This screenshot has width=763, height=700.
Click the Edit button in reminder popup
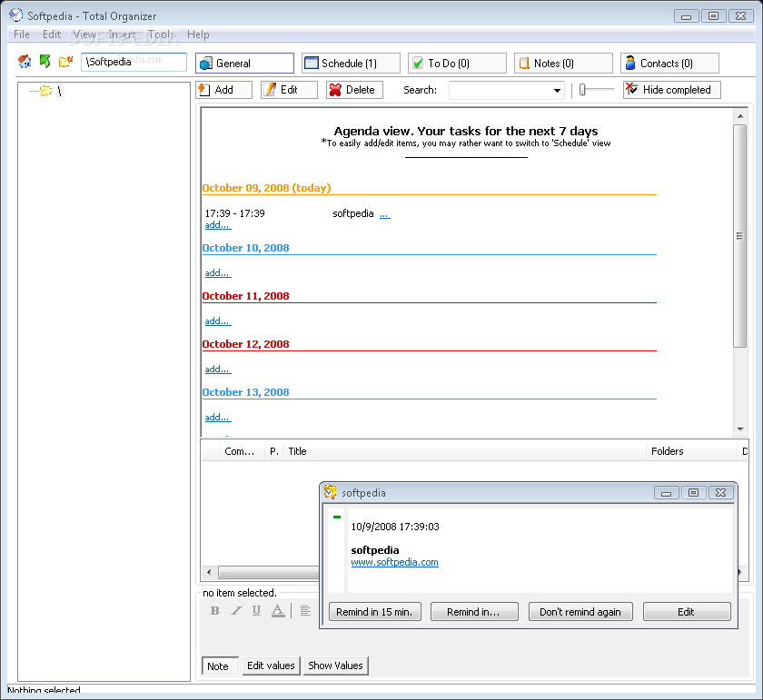pyautogui.click(x=687, y=612)
